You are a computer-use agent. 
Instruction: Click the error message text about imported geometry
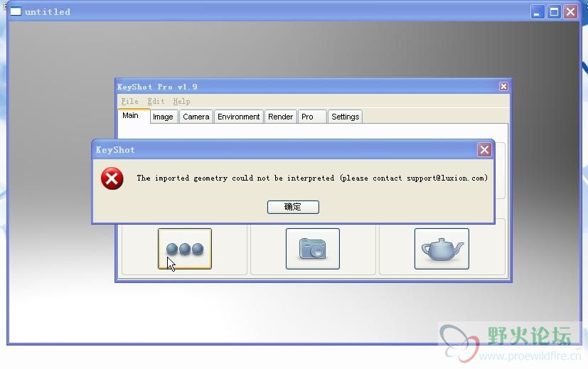click(312, 178)
